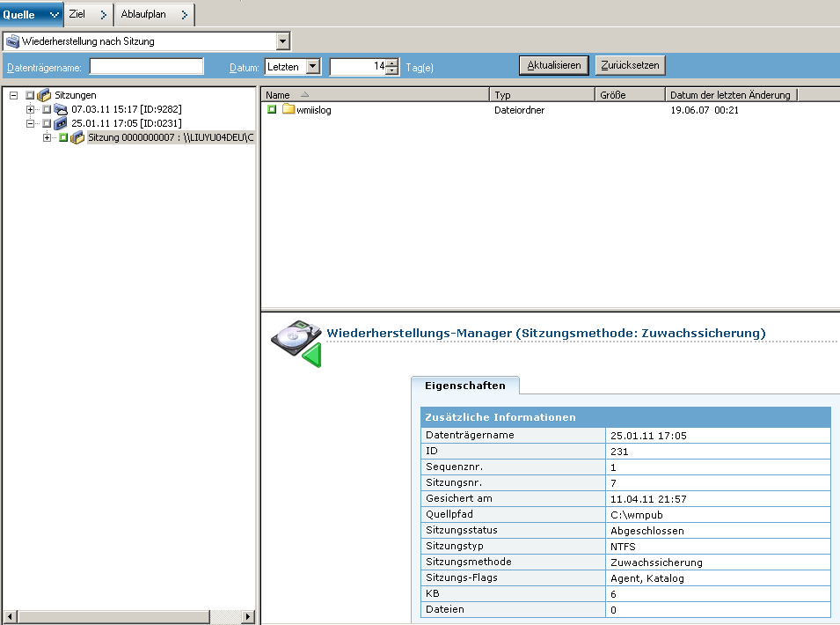Viewport: 840px width, 625px height.
Task: Switch to the Ablaufplan tab
Action: (155, 14)
